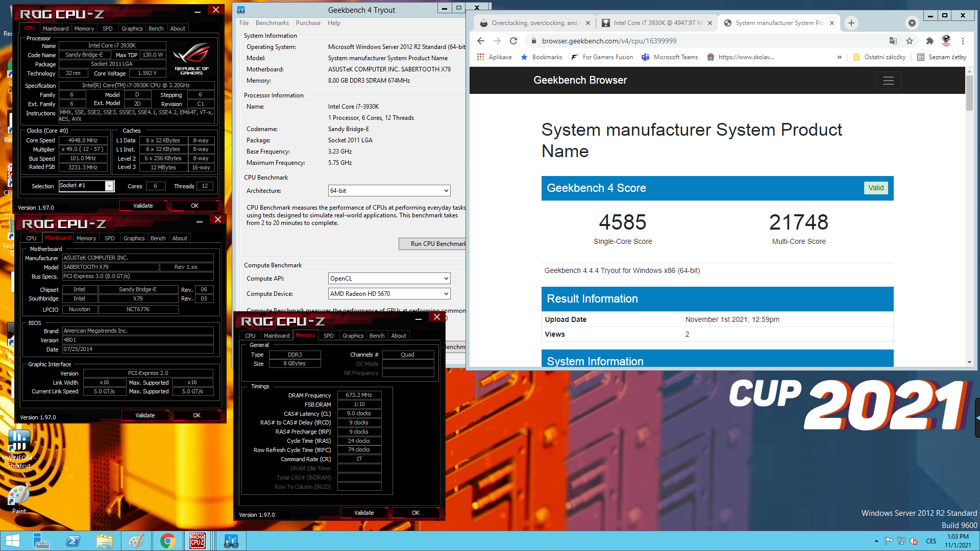Open the Microsoft Teams bookmark
This screenshot has width=980, height=551.
[x=670, y=57]
